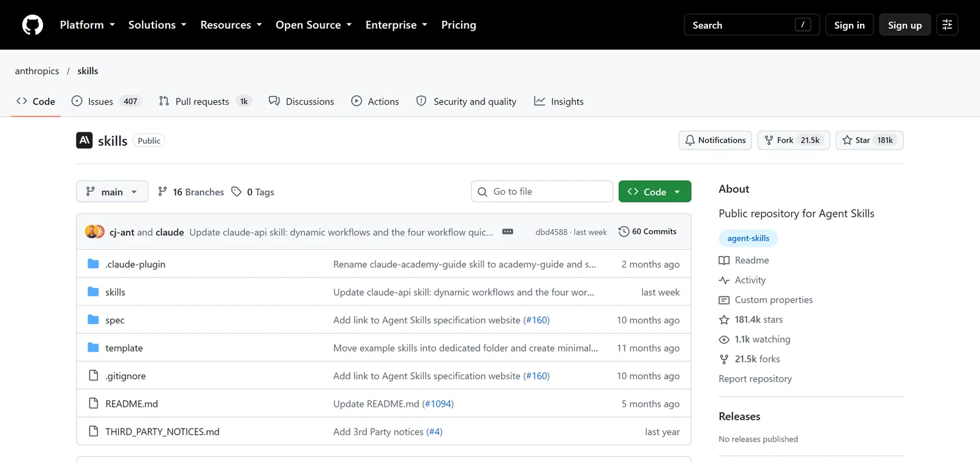Open the agent-skills topic tag
This screenshot has width=980, height=463.
click(748, 238)
